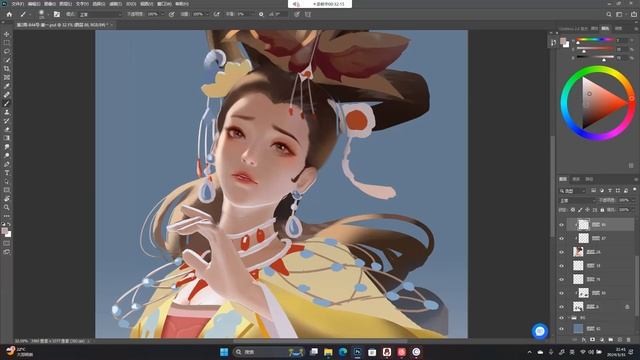640x360 pixels.
Task: Select the Lasso tool
Action: 7,51
